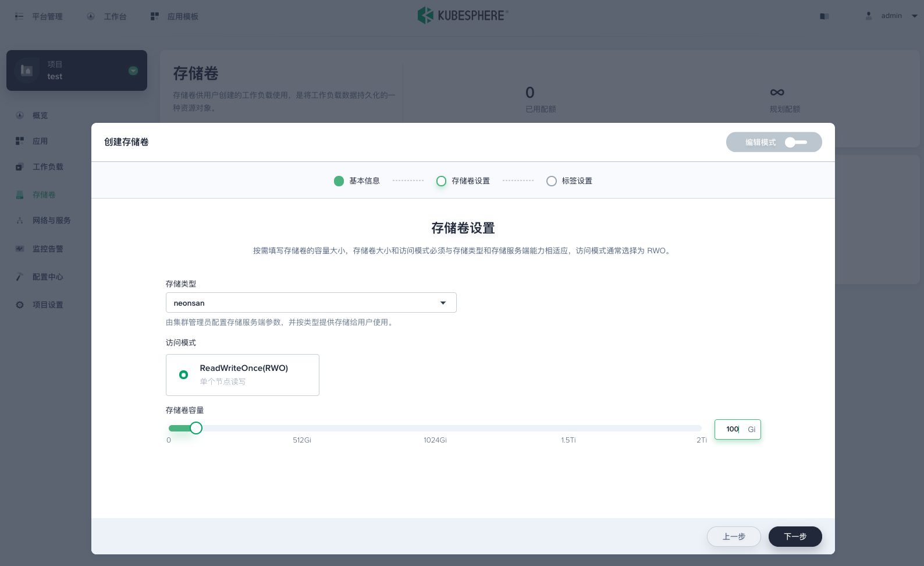Image resolution: width=924 pixels, height=566 pixels.
Task: Click the 配置中心 hammer icon
Action: coord(20,277)
